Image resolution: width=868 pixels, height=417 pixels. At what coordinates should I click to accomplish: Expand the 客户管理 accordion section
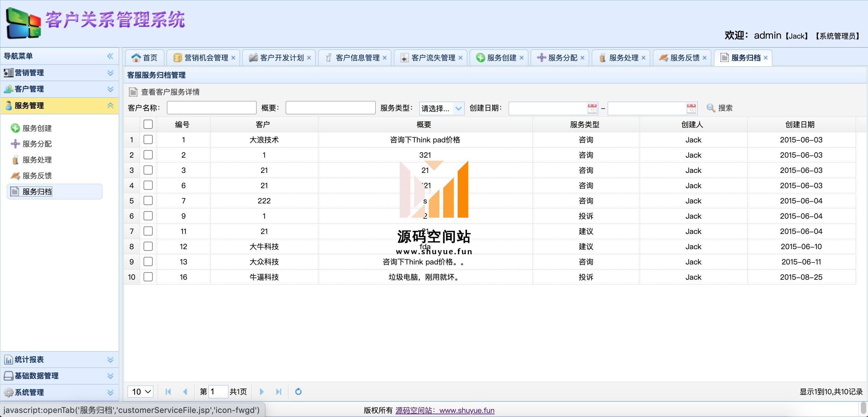coord(110,89)
